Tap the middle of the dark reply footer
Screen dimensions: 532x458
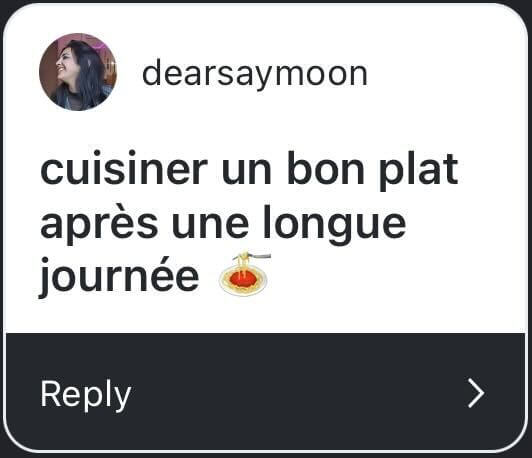(x=266, y=392)
